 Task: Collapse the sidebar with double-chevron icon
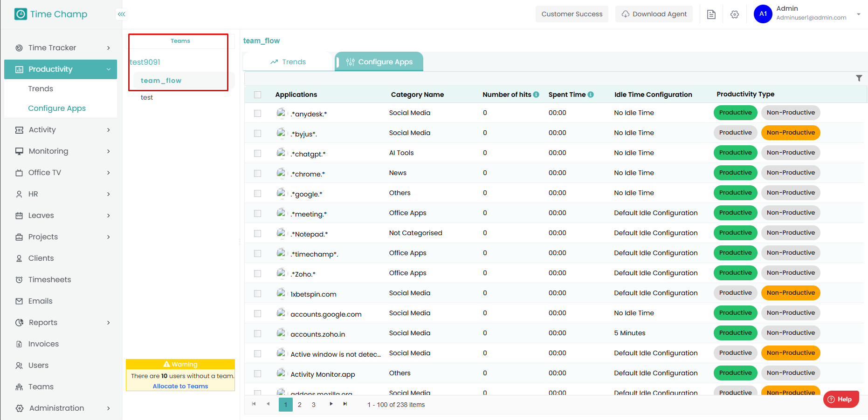coord(121,14)
